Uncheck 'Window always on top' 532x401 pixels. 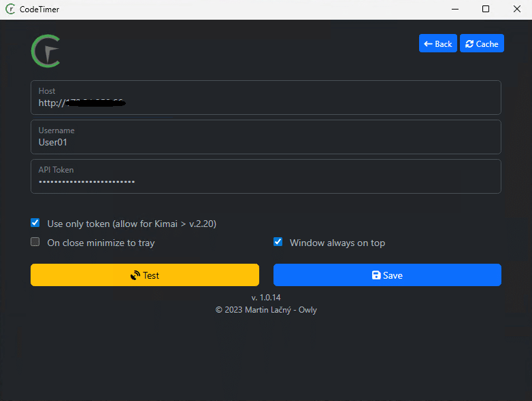[278, 242]
